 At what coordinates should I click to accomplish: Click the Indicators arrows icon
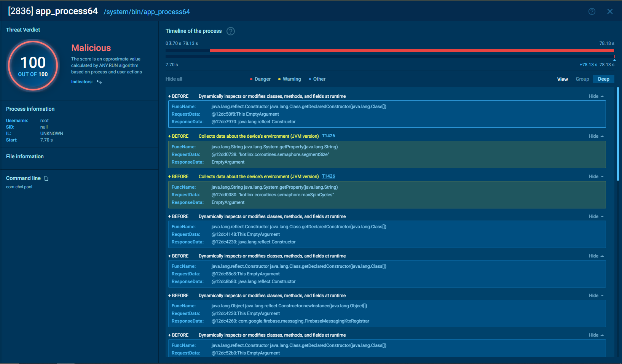tap(99, 82)
